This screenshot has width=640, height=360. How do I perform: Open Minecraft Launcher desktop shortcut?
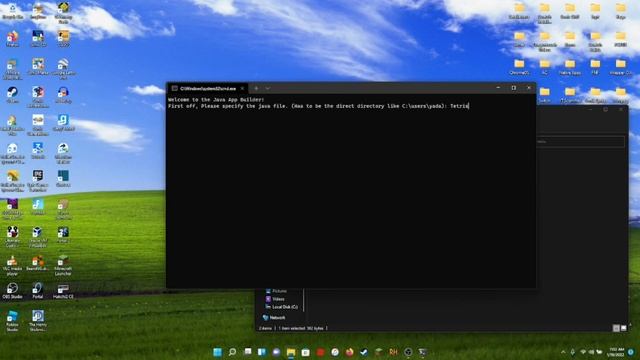[x=63, y=265]
